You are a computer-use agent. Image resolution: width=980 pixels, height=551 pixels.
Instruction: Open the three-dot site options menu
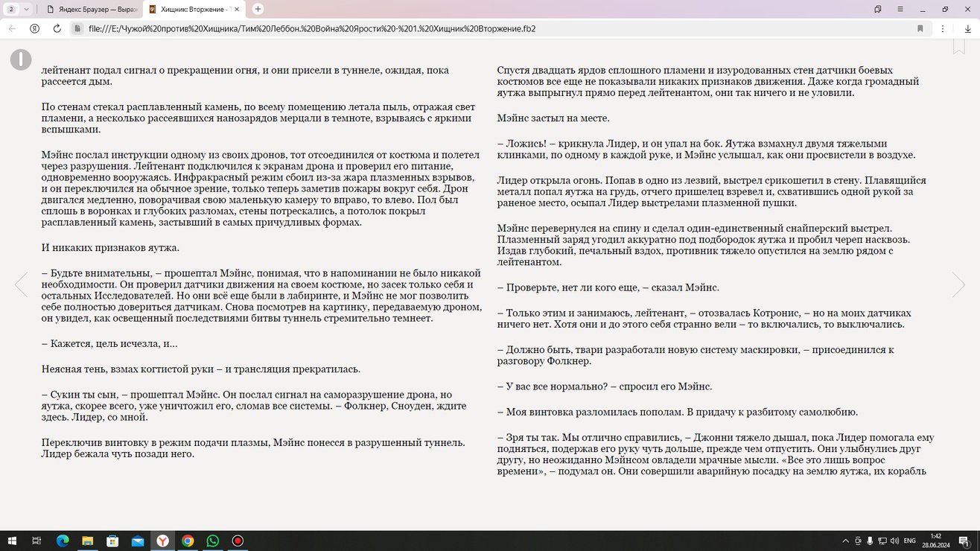pyautogui.click(x=943, y=28)
